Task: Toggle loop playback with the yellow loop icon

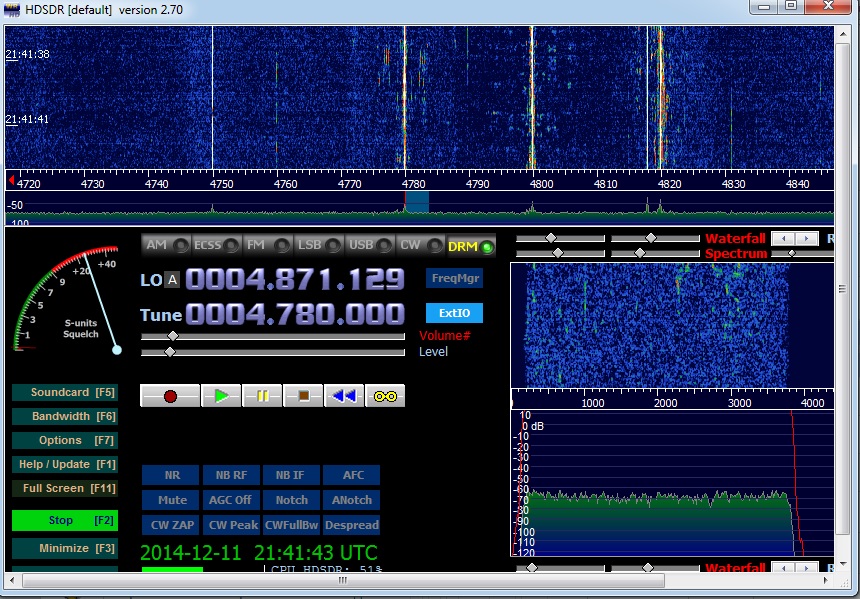Action: click(385, 396)
